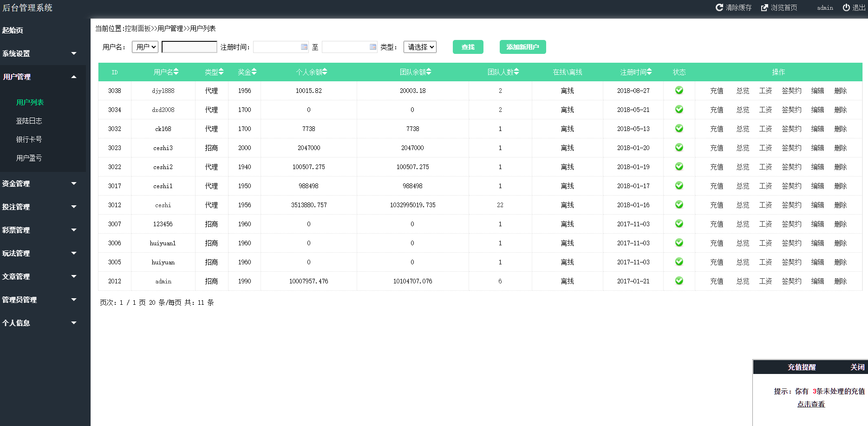Viewport: 868px width, 426px height.
Task: Sort by 团队人数 column arrows
Action: (x=516, y=72)
